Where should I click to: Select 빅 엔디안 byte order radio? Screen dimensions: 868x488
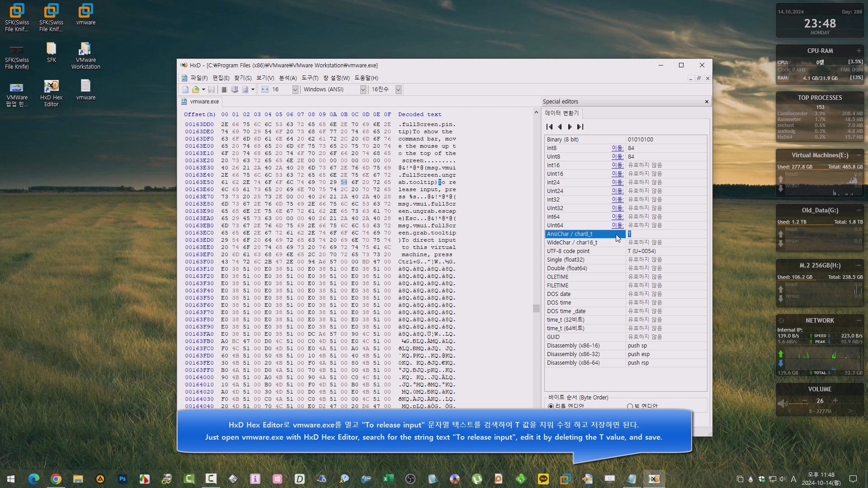pos(630,406)
